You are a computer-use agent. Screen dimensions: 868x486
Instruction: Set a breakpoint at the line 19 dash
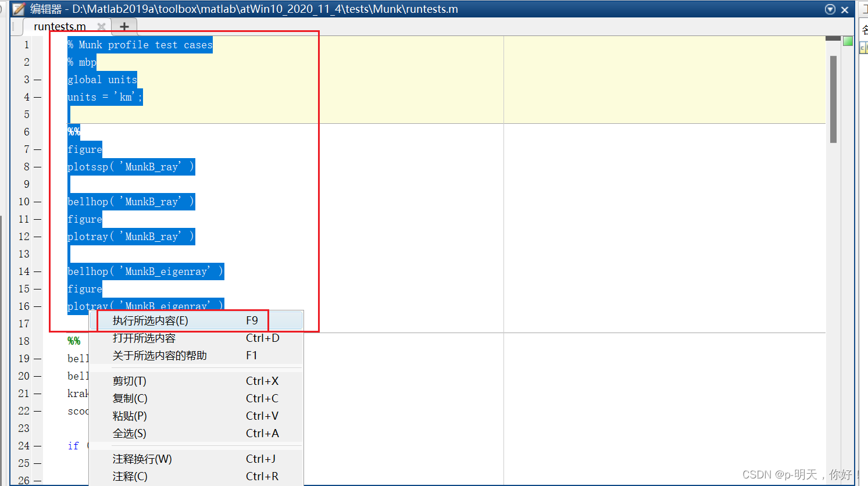[37, 359]
